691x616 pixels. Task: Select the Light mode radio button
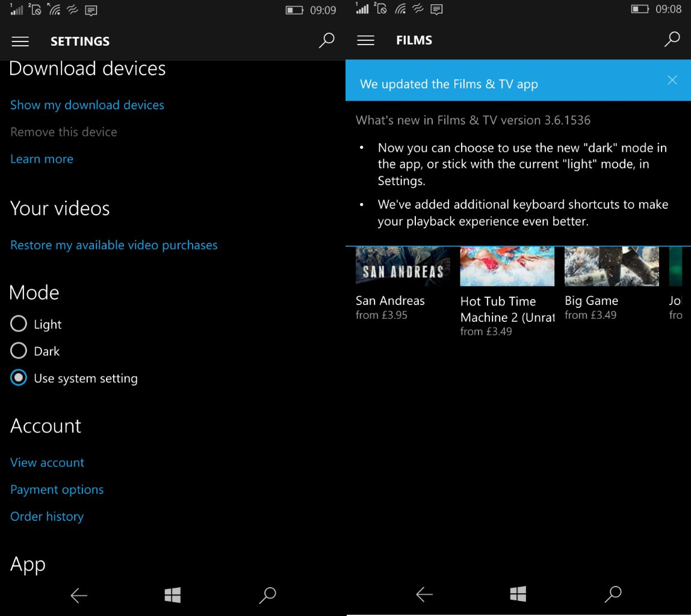[x=19, y=324]
